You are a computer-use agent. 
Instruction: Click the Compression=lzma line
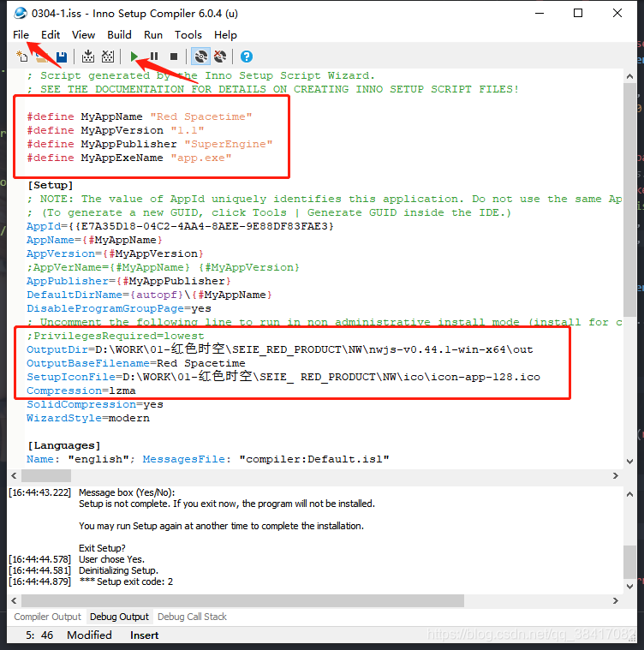click(81, 390)
